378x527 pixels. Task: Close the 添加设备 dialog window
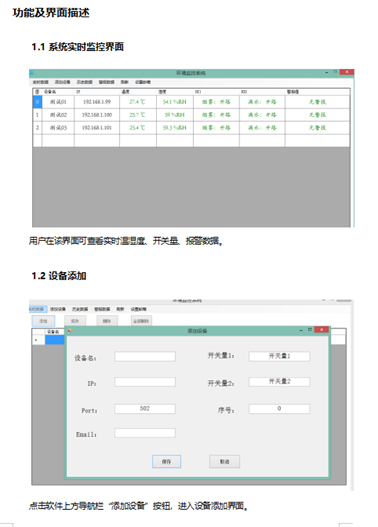(321, 330)
